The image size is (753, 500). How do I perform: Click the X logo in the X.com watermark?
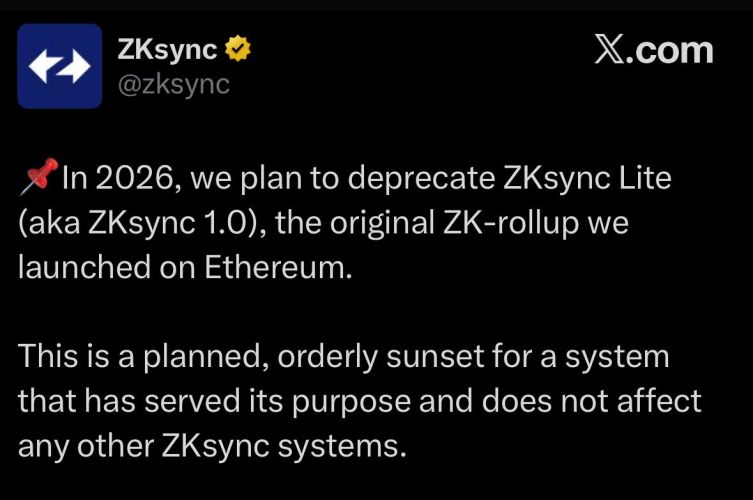click(613, 50)
